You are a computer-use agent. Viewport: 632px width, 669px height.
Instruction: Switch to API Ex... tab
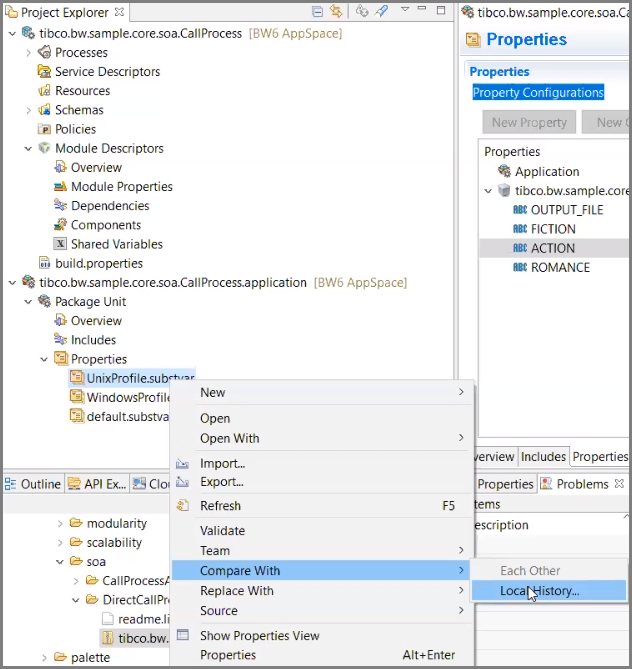click(x=98, y=484)
